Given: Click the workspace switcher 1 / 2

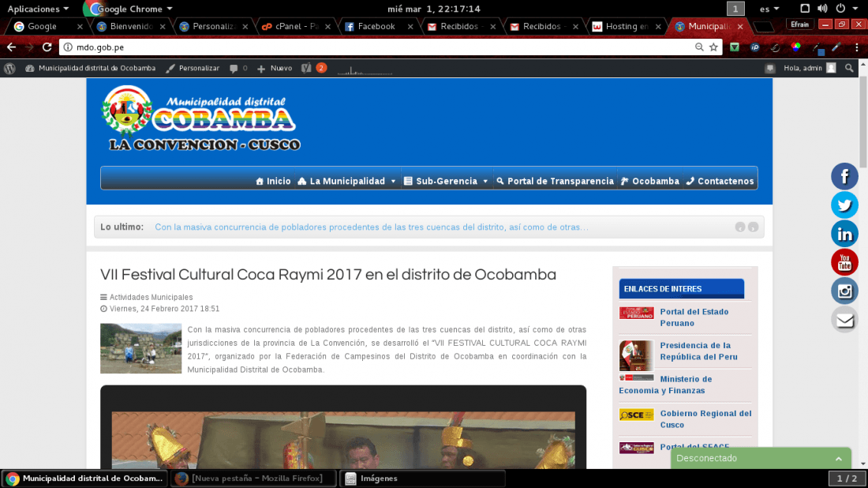Looking at the screenshot, I should [847, 478].
